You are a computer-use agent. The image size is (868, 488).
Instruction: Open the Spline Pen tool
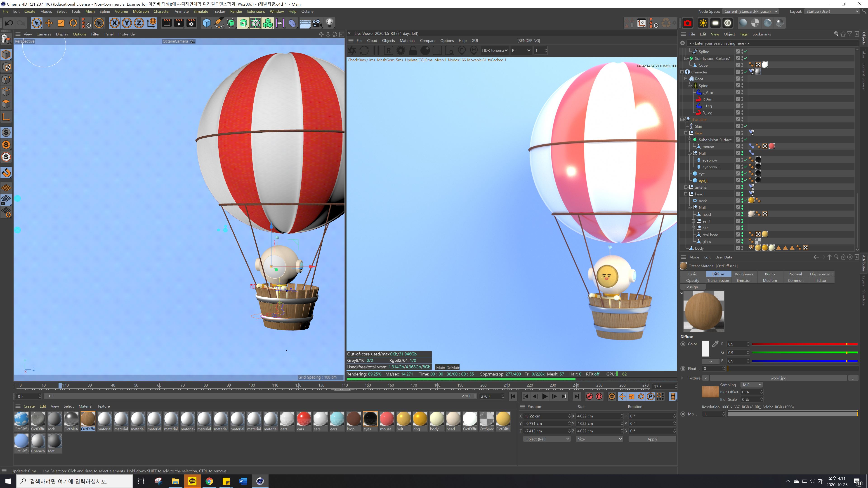219,23
